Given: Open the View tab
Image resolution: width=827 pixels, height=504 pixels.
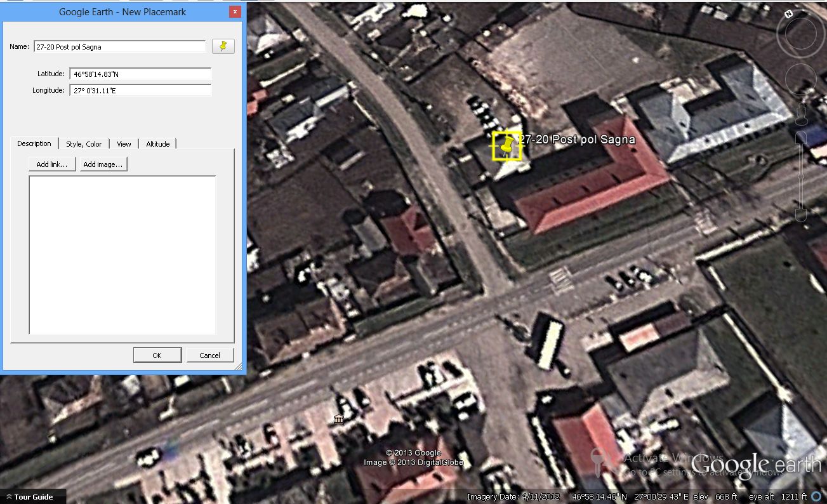Looking at the screenshot, I should pos(124,144).
